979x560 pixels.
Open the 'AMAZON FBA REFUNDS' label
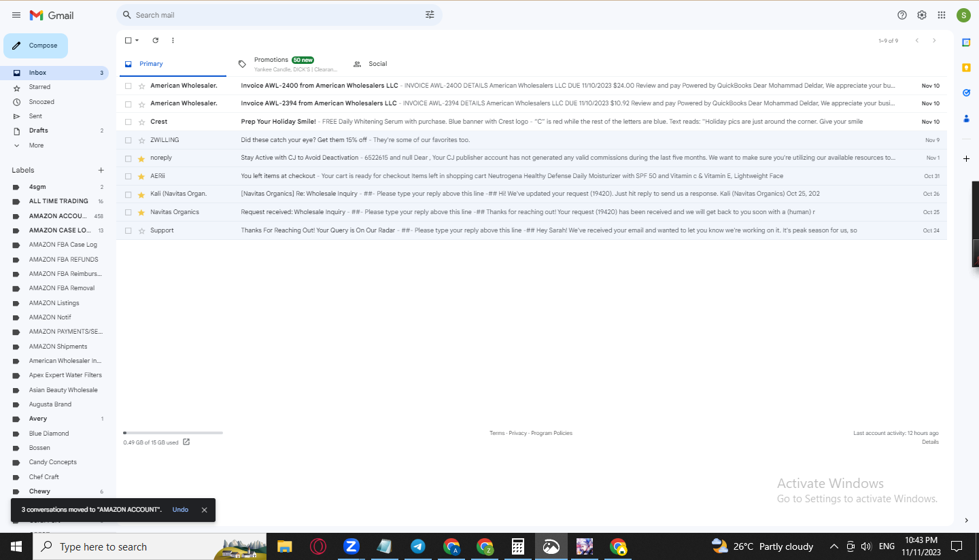point(63,260)
